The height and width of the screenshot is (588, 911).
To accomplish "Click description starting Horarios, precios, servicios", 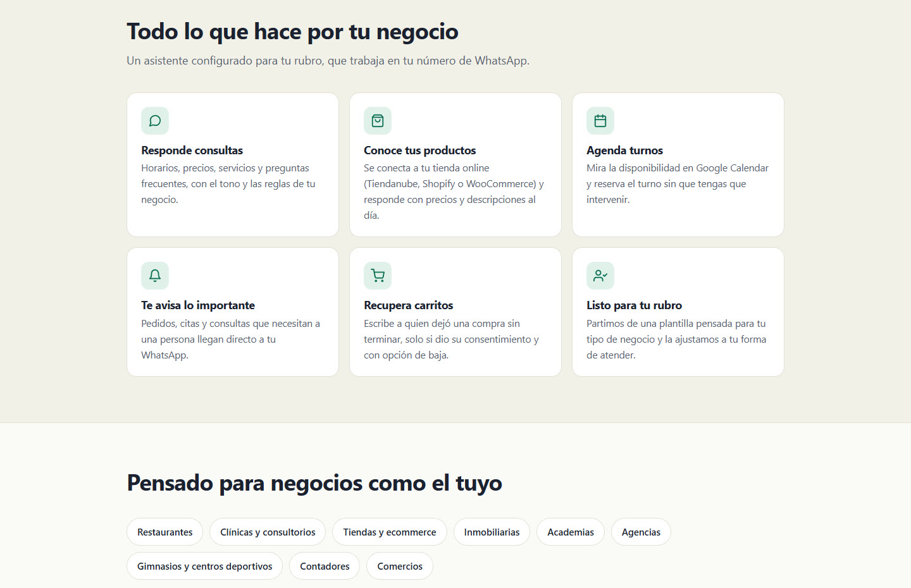I will pos(228,184).
